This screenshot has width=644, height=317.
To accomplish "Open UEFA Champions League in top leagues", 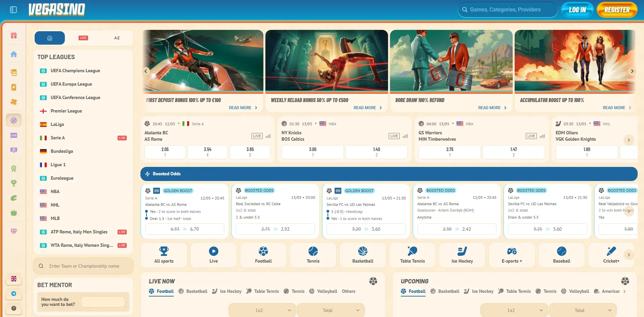I will click(83, 71).
